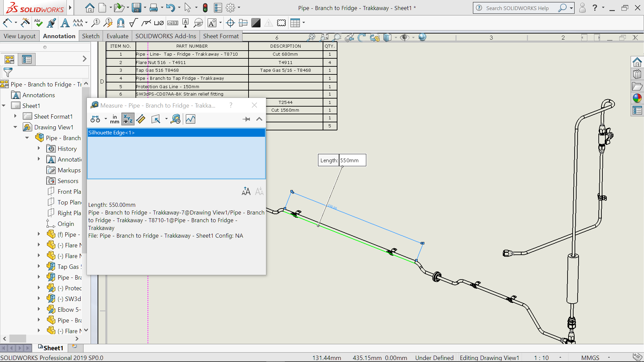Switch to the Evaluate tab
The width and height of the screenshot is (644, 362).
pyautogui.click(x=117, y=36)
